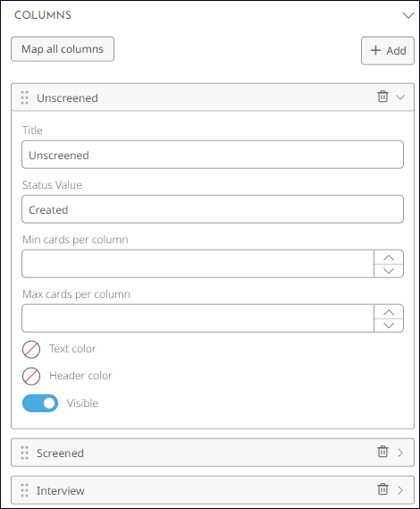Expand the Screened column settings
The width and height of the screenshot is (420, 509).
[x=400, y=453]
